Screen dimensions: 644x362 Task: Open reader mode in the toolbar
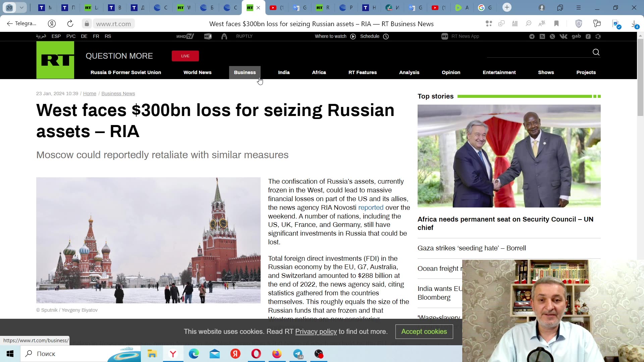point(515,23)
